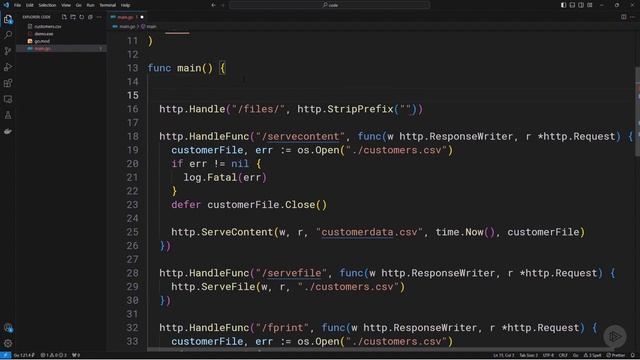Open the Run and Debug view
This screenshot has height=360, width=640.
pos(8,67)
